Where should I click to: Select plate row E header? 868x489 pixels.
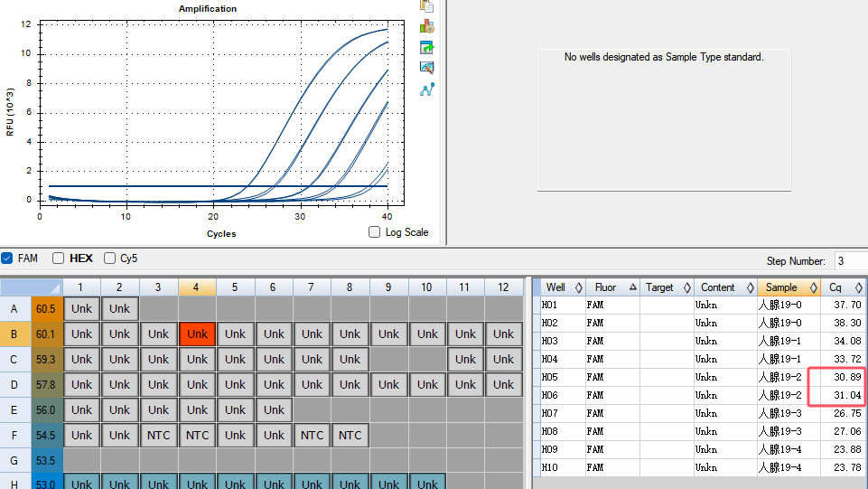(x=15, y=410)
